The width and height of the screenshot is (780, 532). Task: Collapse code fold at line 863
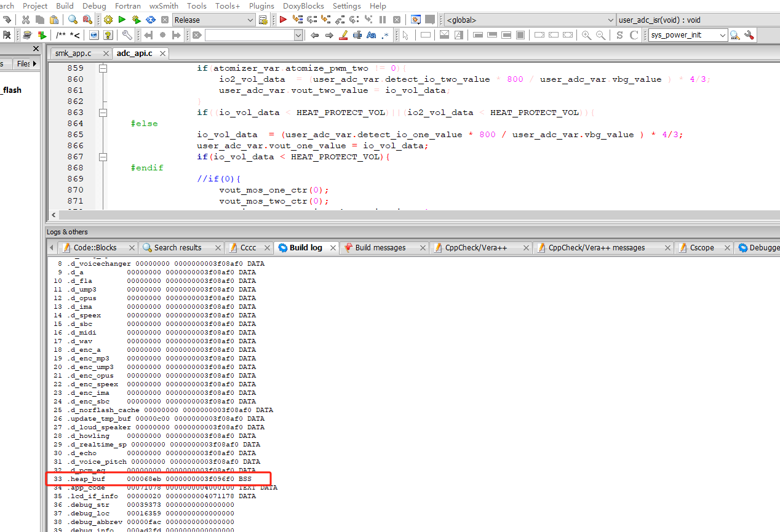point(103,113)
